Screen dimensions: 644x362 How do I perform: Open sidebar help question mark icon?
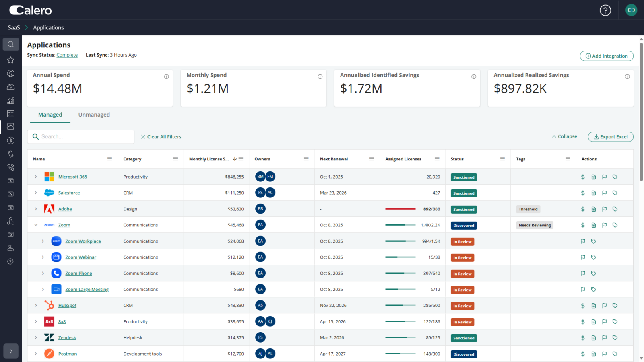click(11, 261)
